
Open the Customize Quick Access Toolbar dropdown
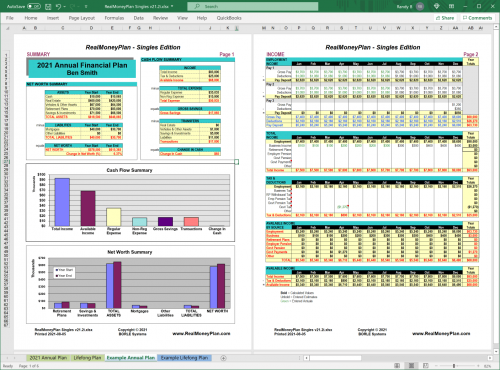(x=86, y=6)
